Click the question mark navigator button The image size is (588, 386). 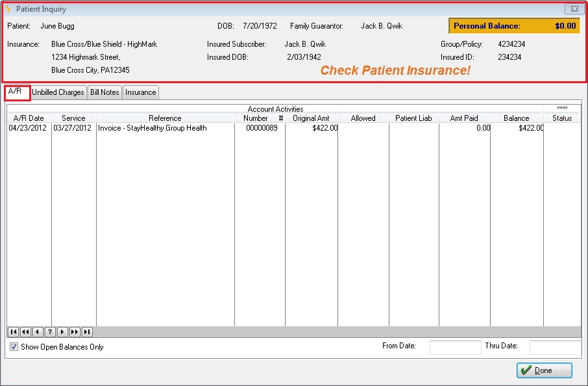50,332
